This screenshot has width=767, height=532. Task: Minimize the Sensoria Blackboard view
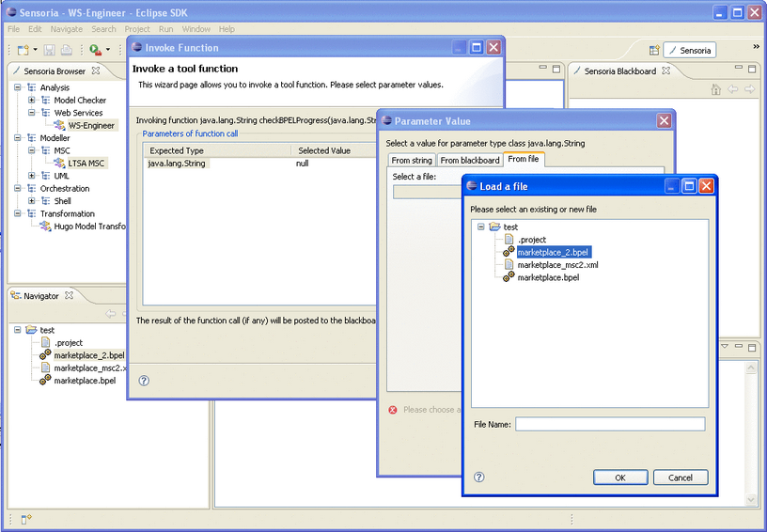tap(739, 68)
